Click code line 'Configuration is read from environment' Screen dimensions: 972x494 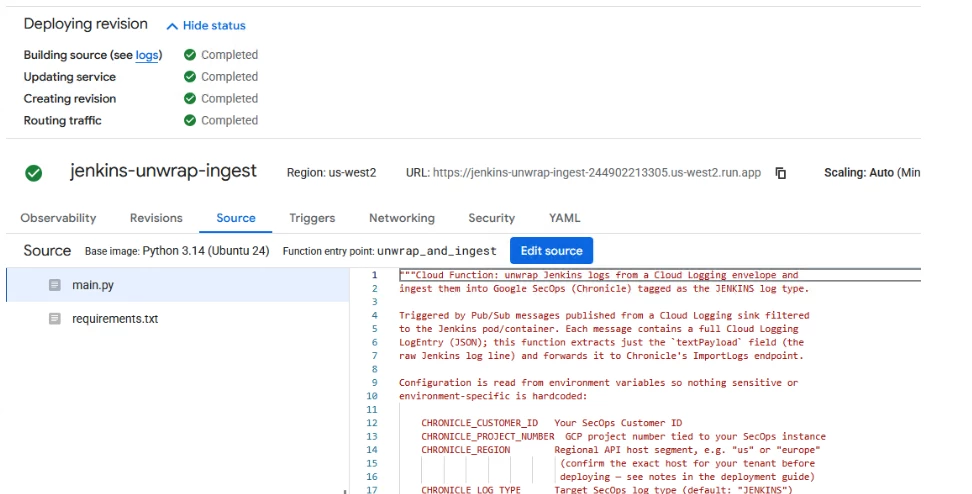pyautogui.click(x=598, y=382)
